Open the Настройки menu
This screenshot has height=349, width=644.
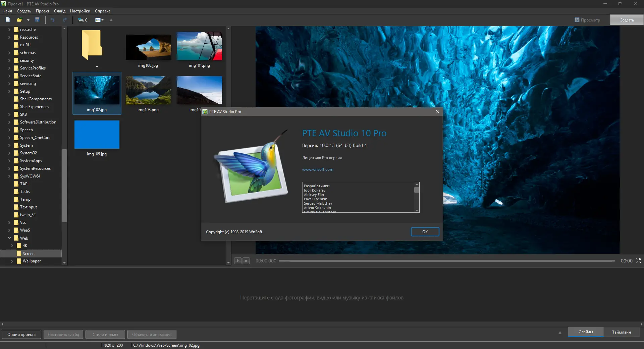80,11
